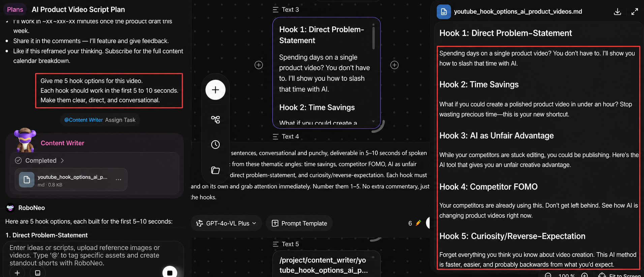Click the large plus add-node button on canvas toolbar

pos(215,90)
